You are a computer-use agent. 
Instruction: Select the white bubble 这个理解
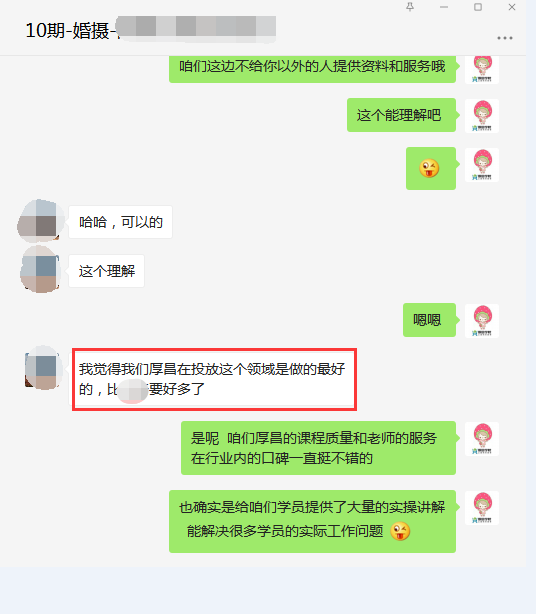tap(106, 271)
